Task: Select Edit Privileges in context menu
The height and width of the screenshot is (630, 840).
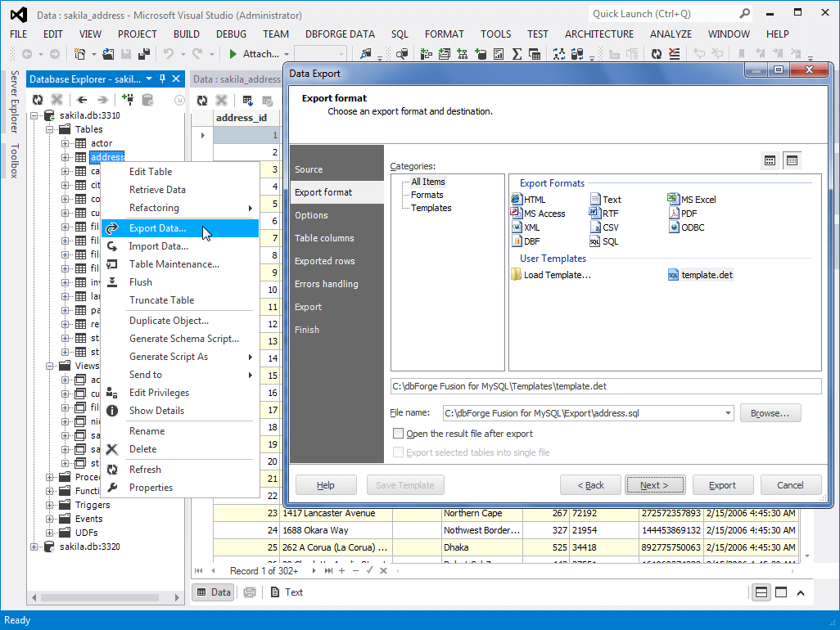Action: point(159,393)
